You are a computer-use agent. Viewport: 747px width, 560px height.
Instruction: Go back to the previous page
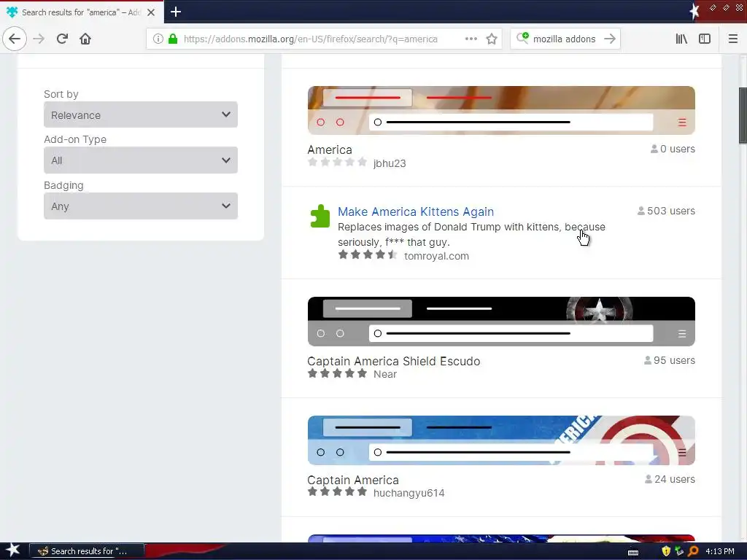[x=15, y=39]
